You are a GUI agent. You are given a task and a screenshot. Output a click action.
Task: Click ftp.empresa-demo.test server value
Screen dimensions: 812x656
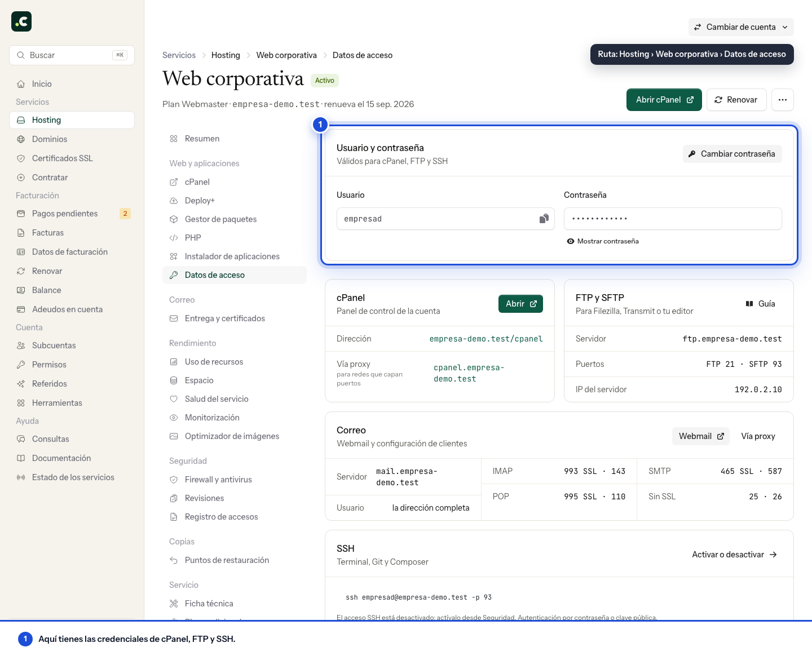click(732, 339)
